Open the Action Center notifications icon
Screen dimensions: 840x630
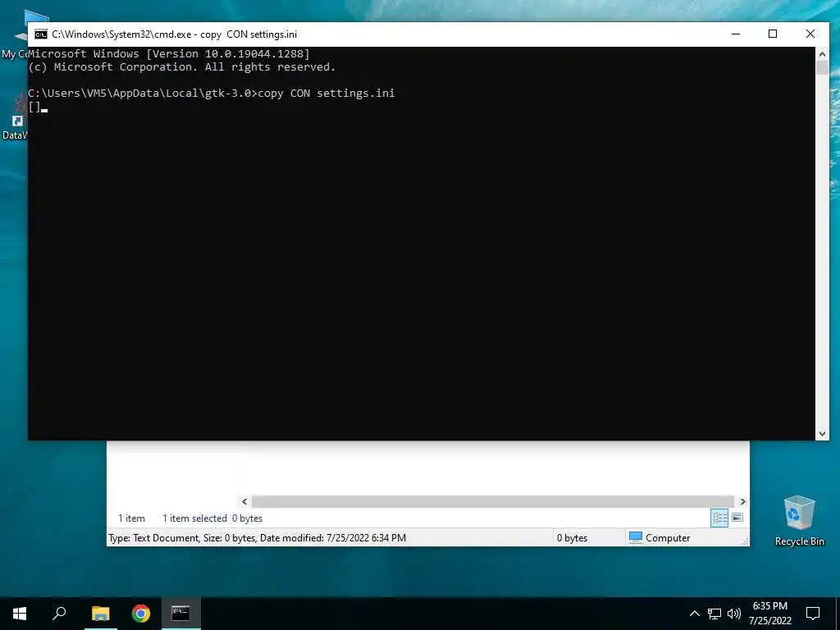click(x=813, y=614)
